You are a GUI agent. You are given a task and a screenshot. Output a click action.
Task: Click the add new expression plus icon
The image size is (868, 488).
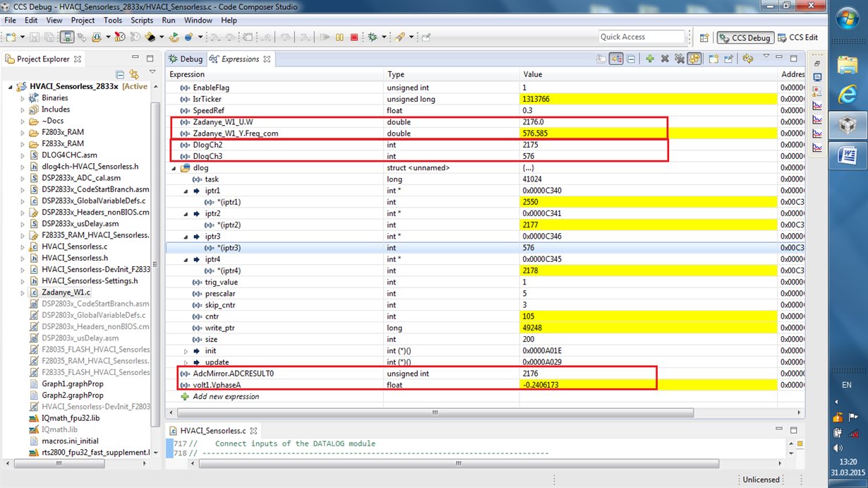tap(650, 59)
